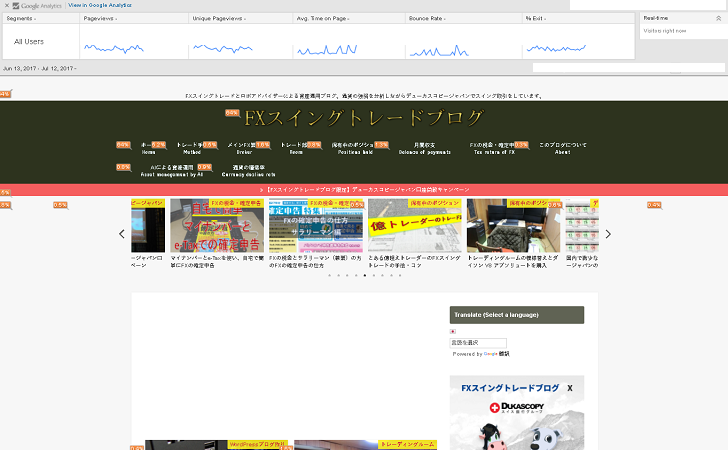Click the Bounce Rate sparkline chart
Viewport: 728px width, 450px height.
[439, 51]
